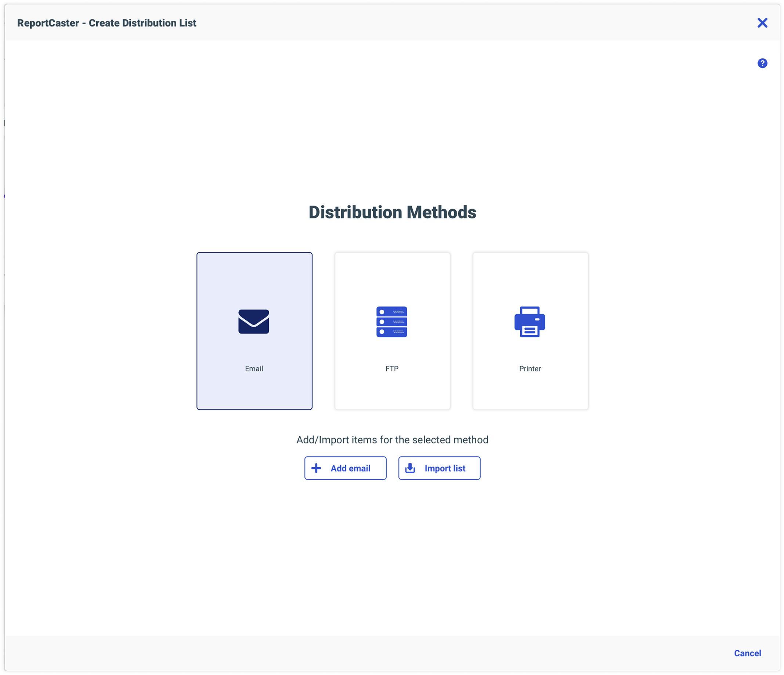The height and width of the screenshot is (675, 784).
Task: Open the help question mark icon
Action: 762,63
